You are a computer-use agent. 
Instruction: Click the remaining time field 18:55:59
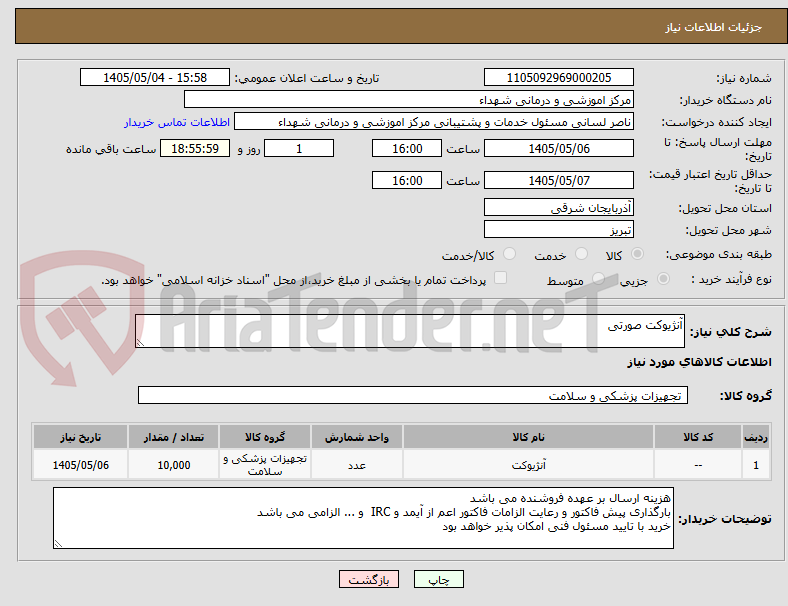(195, 148)
